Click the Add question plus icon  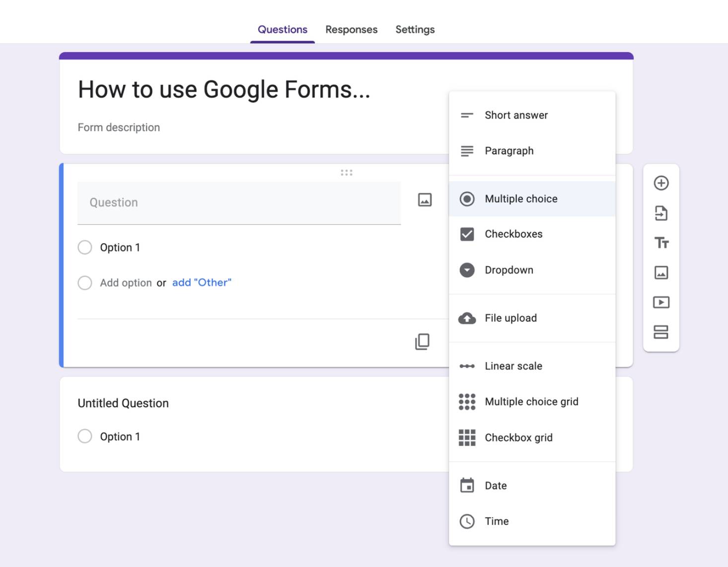click(661, 183)
